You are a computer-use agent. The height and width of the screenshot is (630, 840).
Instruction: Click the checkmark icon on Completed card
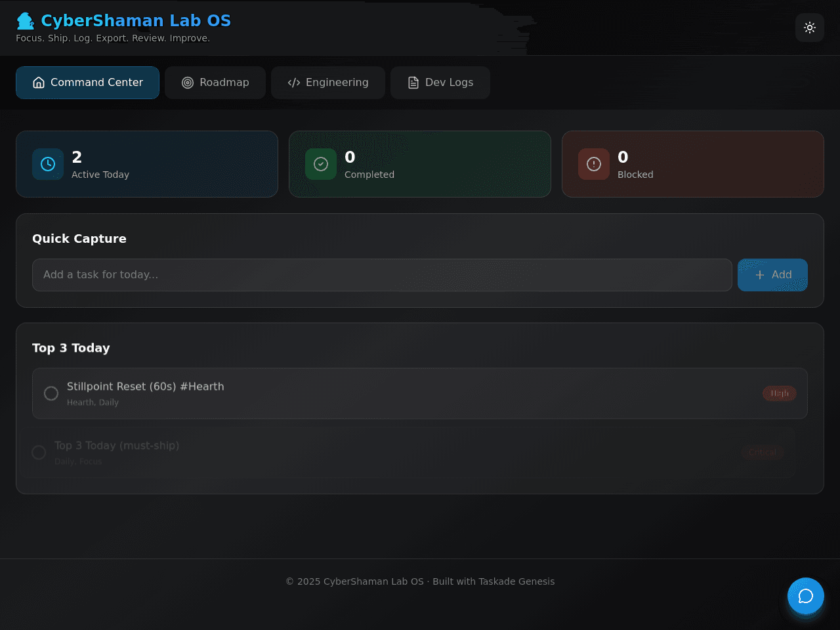[x=321, y=164]
